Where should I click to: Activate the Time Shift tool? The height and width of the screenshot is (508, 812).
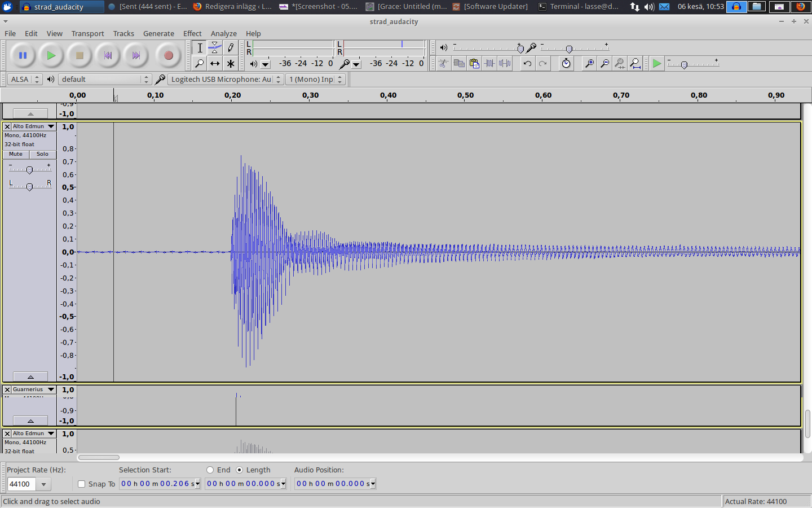215,63
